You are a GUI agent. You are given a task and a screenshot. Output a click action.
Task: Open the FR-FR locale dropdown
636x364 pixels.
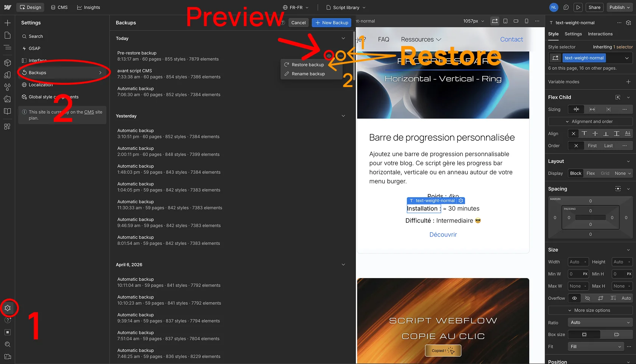coord(296,7)
